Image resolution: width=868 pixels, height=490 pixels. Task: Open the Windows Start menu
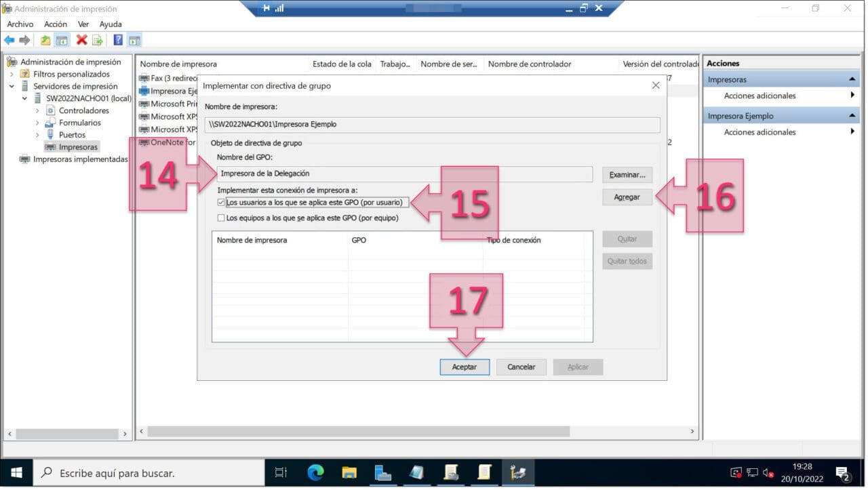(16, 472)
